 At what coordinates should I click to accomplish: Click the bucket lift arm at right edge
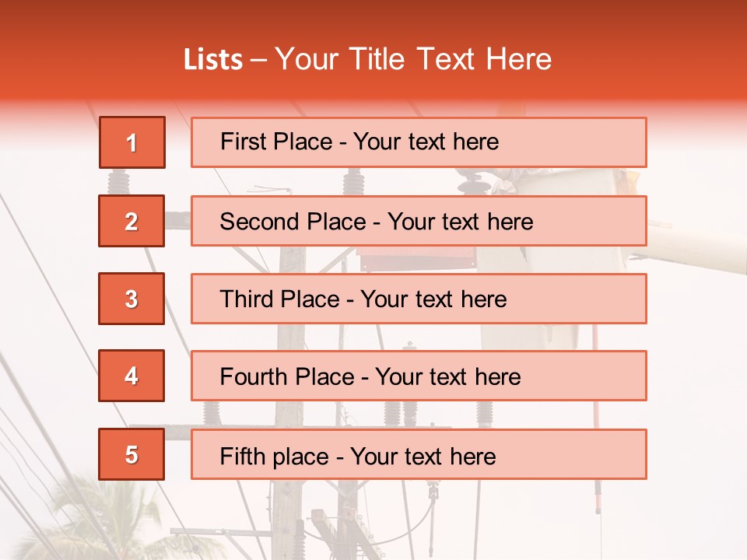pos(696,242)
